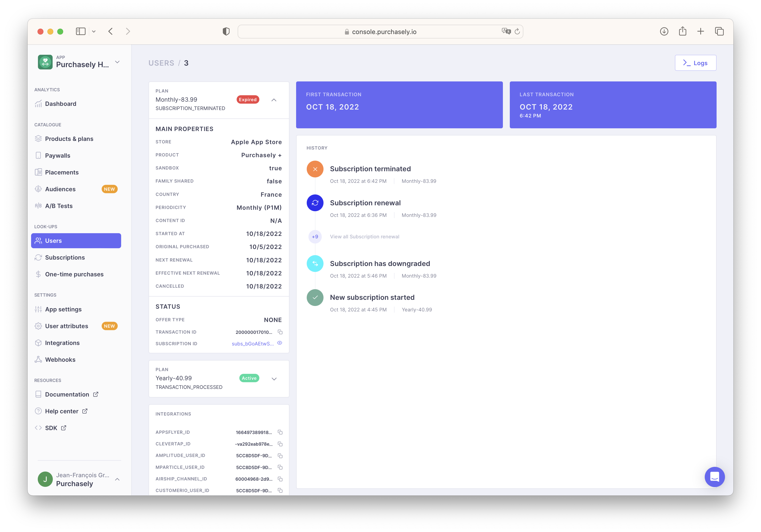Click the share icon in browser toolbar
761x532 pixels.
(683, 31)
